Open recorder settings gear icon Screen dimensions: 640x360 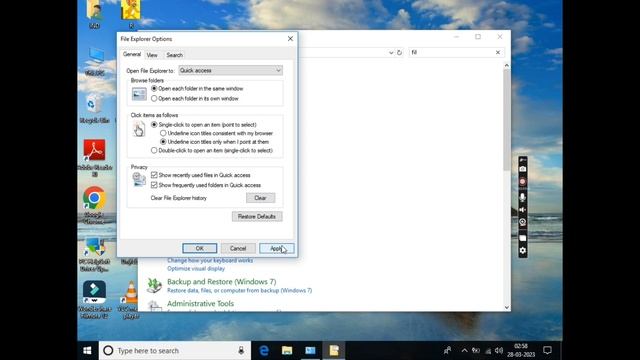(522, 251)
